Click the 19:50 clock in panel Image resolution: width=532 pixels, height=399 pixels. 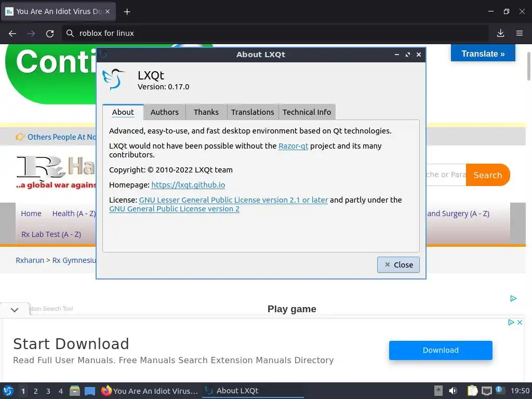(x=520, y=391)
